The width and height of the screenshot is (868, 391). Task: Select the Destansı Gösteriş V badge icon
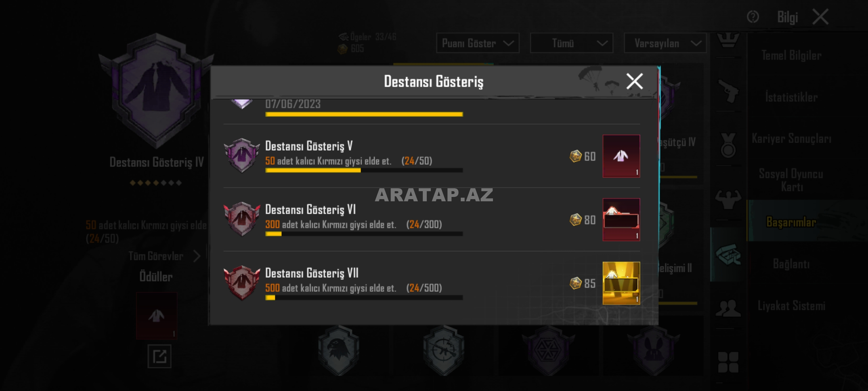pos(242,155)
